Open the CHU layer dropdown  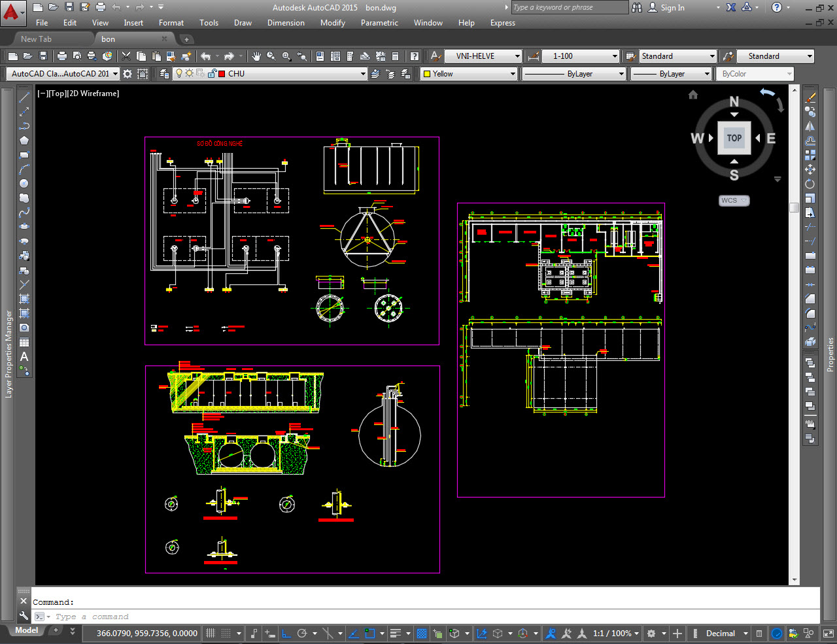(x=270, y=74)
